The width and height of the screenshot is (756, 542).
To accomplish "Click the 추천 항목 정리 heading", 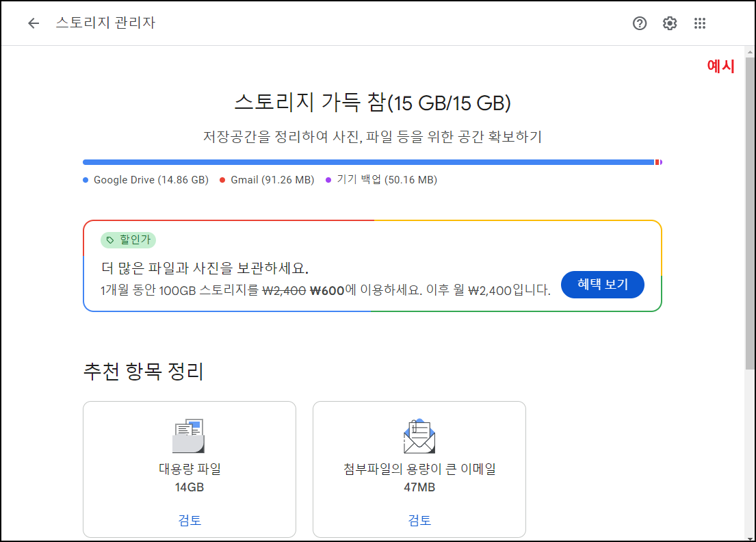I will click(143, 372).
